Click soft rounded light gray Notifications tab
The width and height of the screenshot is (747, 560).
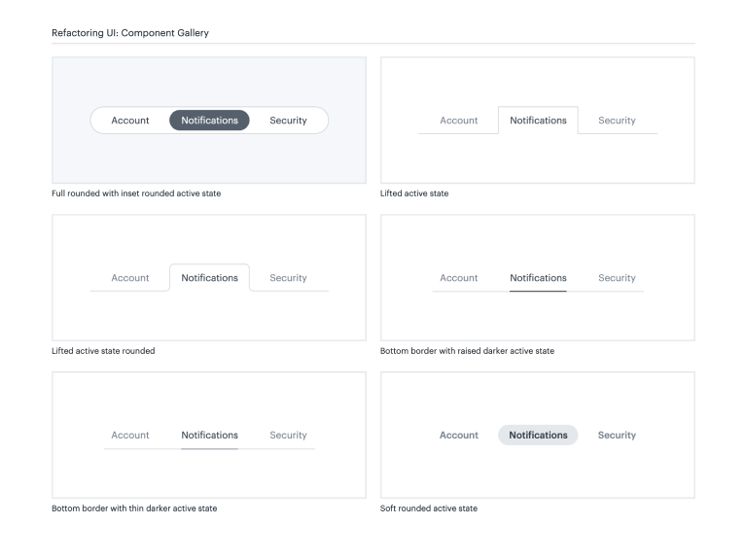(538, 436)
